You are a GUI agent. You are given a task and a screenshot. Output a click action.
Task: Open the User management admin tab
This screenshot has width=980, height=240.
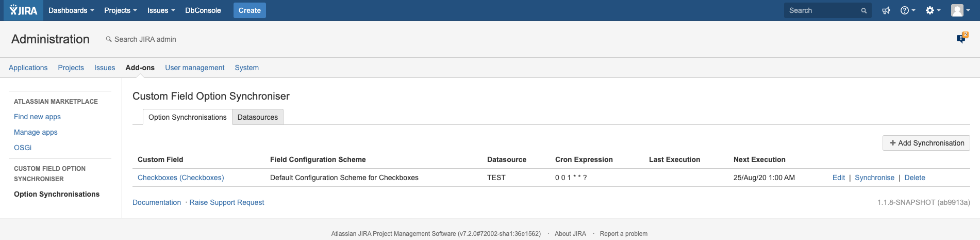194,68
